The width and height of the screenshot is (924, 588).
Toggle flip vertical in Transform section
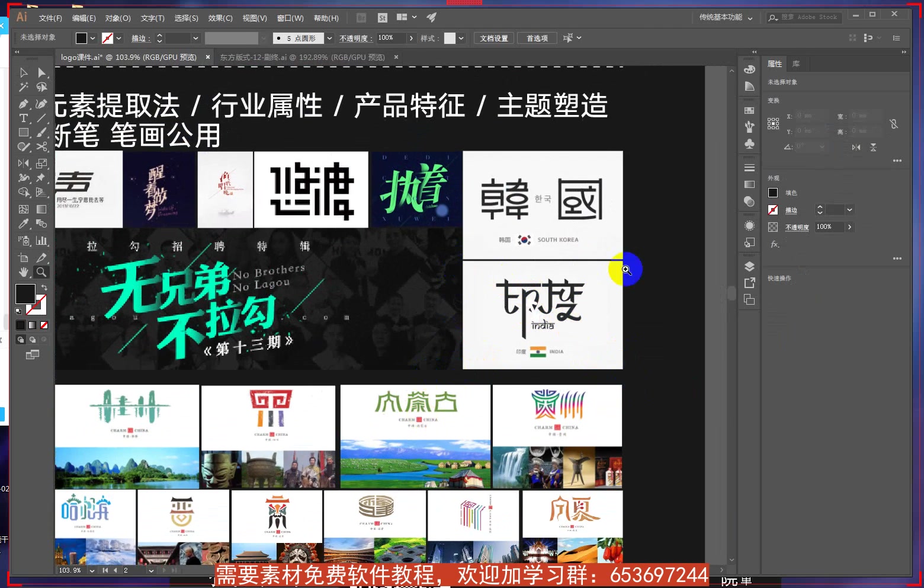point(873,147)
